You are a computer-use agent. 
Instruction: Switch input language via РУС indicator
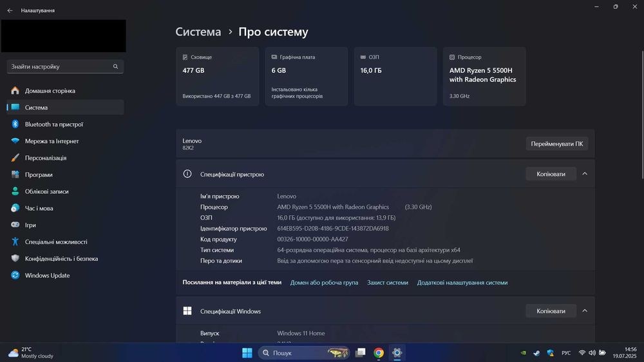(566, 352)
